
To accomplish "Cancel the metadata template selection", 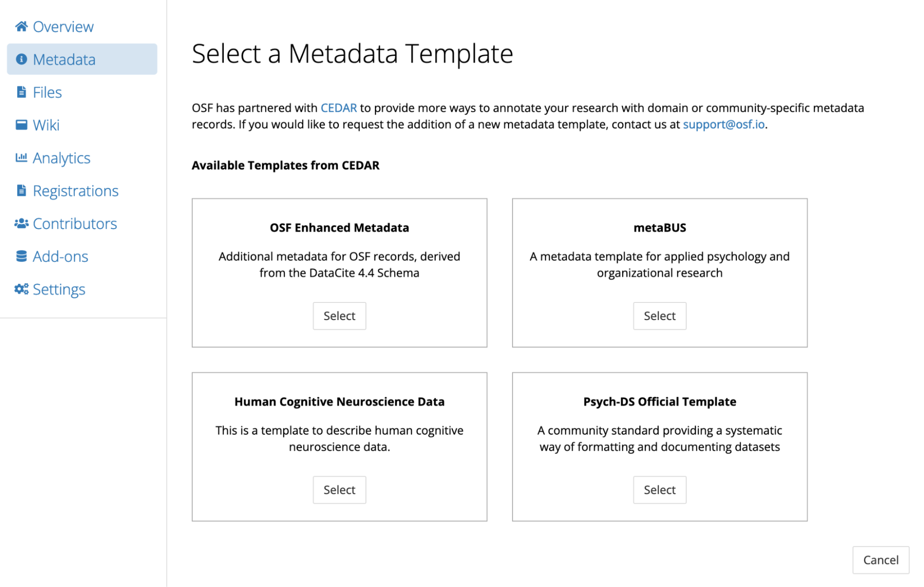I will [881, 560].
